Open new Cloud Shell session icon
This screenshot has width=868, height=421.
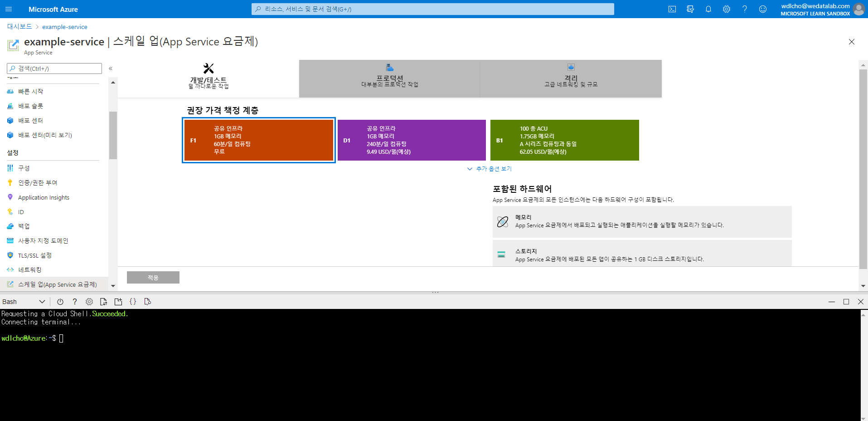pos(118,302)
